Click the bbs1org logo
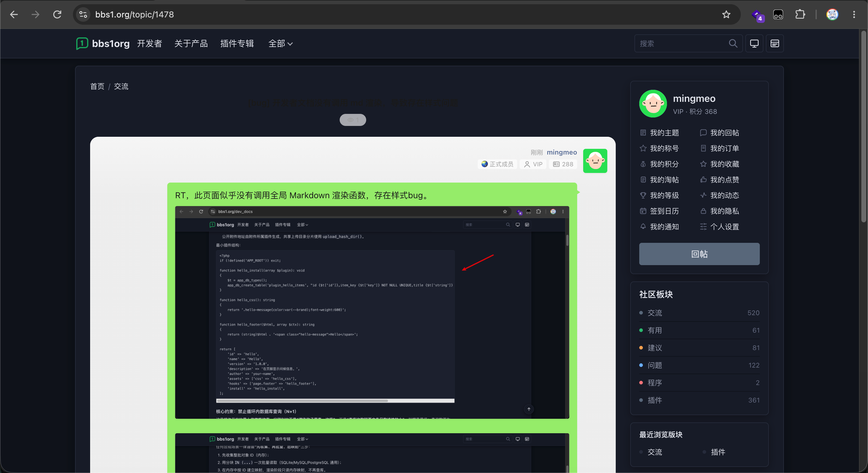 pos(103,43)
